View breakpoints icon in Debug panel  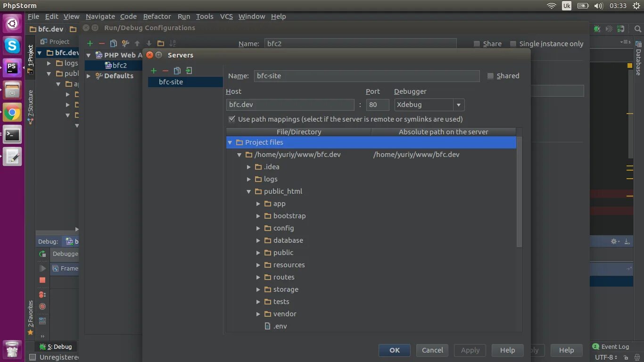42,295
